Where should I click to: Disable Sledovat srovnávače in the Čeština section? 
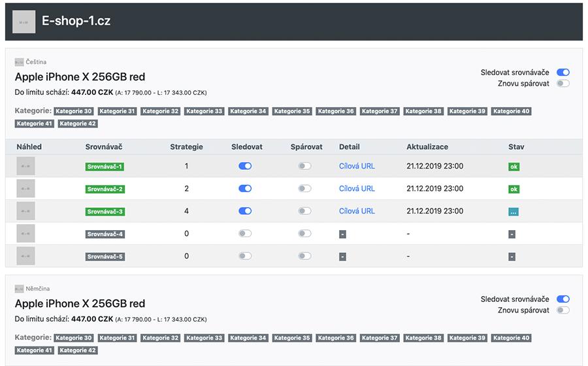pyautogui.click(x=563, y=73)
